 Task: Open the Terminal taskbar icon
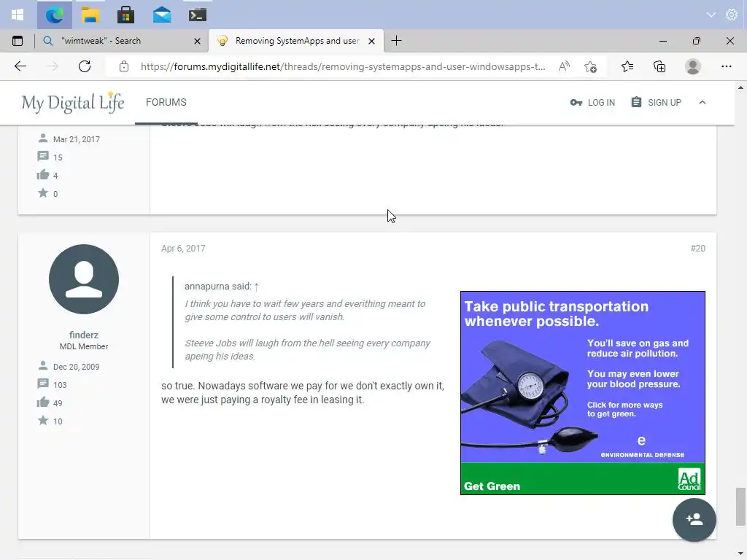coord(197,15)
